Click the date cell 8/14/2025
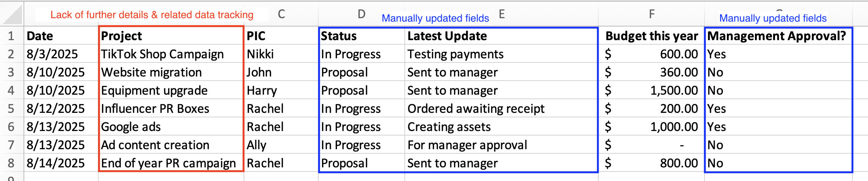Screen dimensions: 868x181 [x=61, y=163]
